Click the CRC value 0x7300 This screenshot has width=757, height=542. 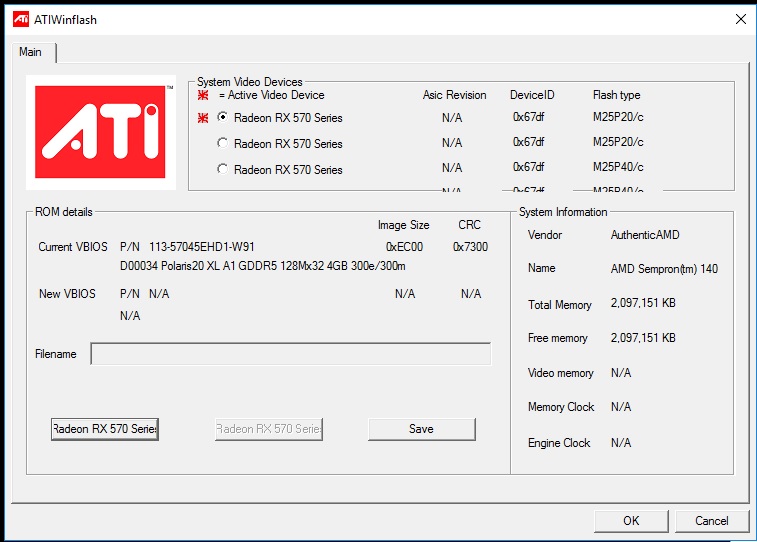tap(470, 247)
